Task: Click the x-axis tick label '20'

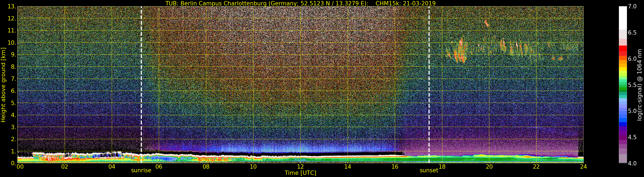Action: point(489,167)
